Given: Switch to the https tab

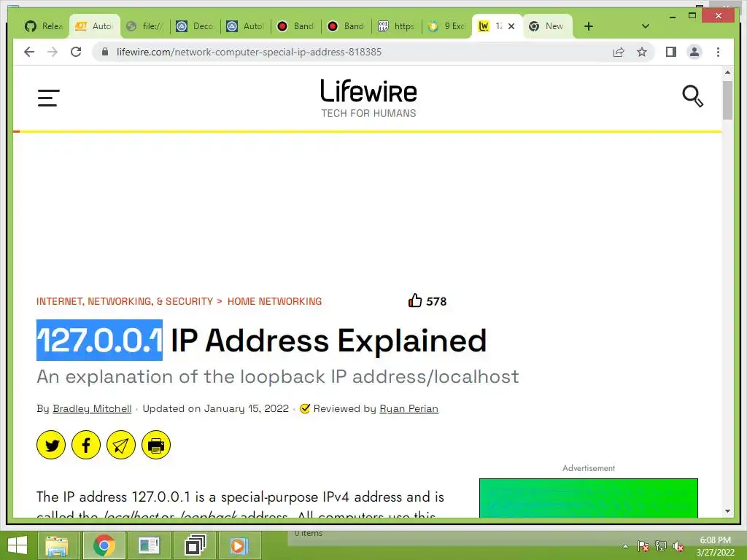Looking at the screenshot, I should point(398,26).
